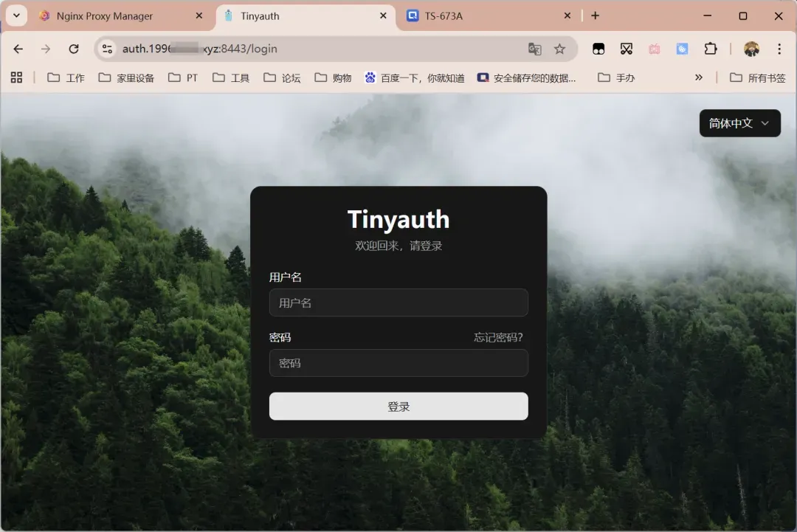The width and height of the screenshot is (797, 532).
Task: Click the 忘记密码? link
Action: coord(499,337)
